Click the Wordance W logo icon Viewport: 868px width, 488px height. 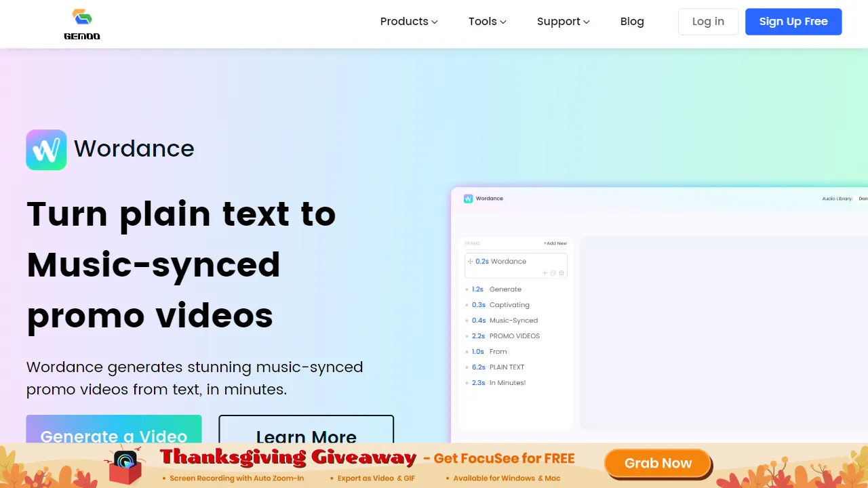46,150
